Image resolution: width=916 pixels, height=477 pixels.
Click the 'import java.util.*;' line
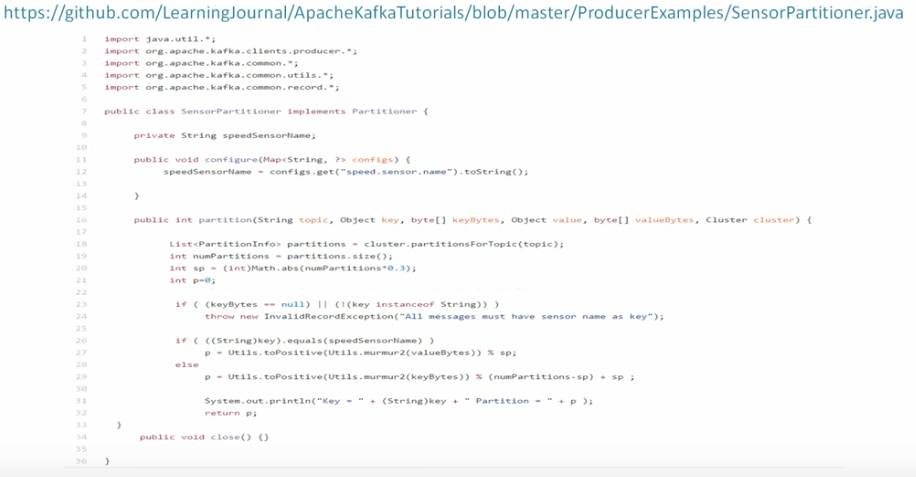coord(160,39)
